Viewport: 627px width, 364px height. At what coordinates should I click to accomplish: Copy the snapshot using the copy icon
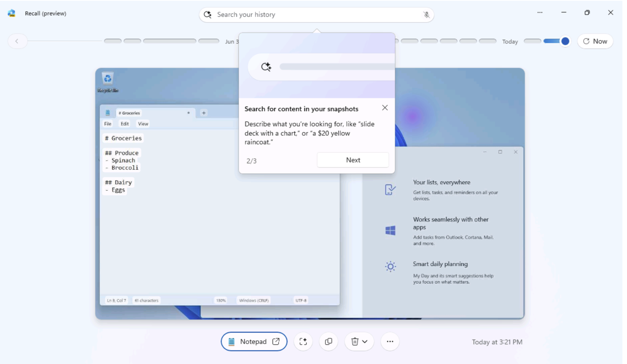[329, 342]
